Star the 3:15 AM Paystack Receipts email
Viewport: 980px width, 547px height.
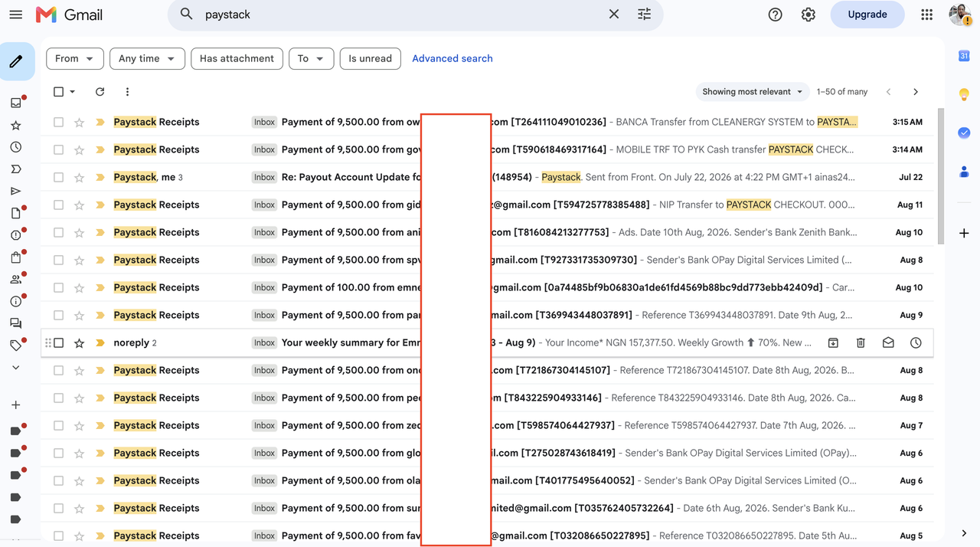point(79,122)
